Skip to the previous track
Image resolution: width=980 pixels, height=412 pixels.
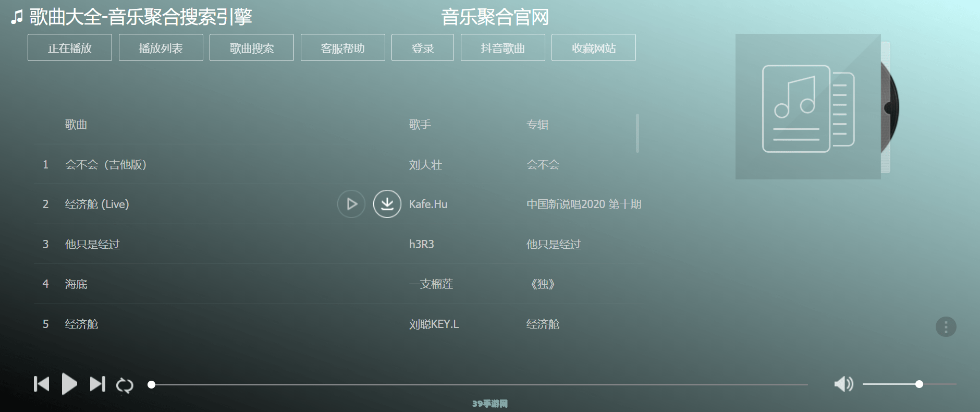41,384
